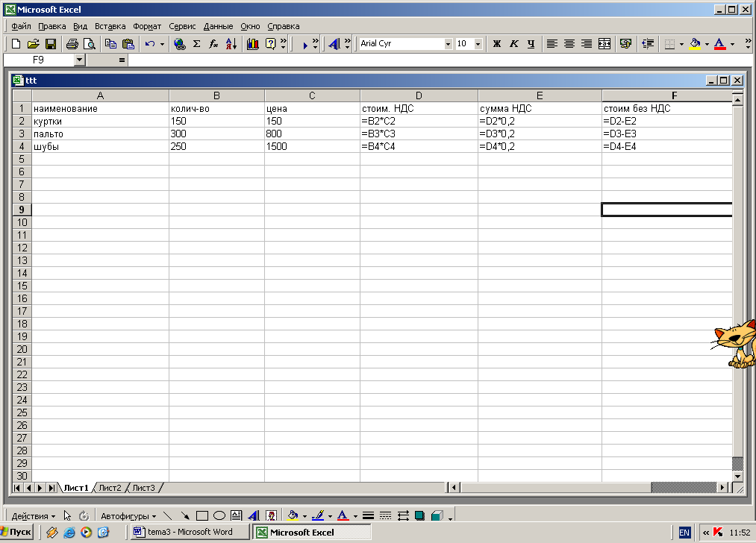The image size is (756, 543).
Task: Insert a Text Box from drawing toolbar
Action: coord(237,516)
